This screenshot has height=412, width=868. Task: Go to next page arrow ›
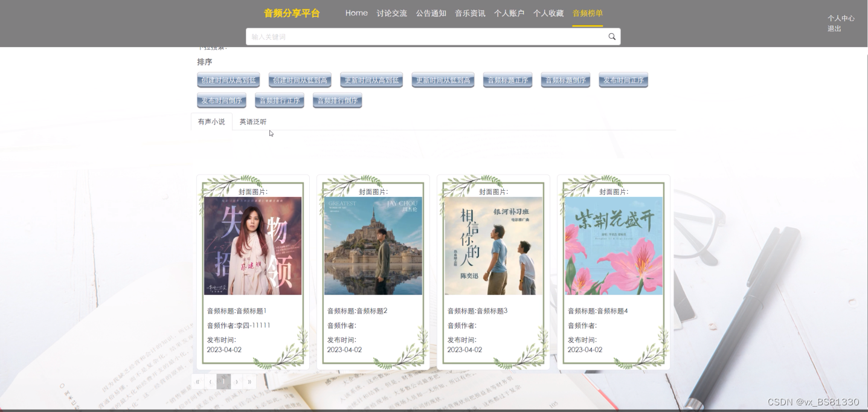click(x=237, y=382)
